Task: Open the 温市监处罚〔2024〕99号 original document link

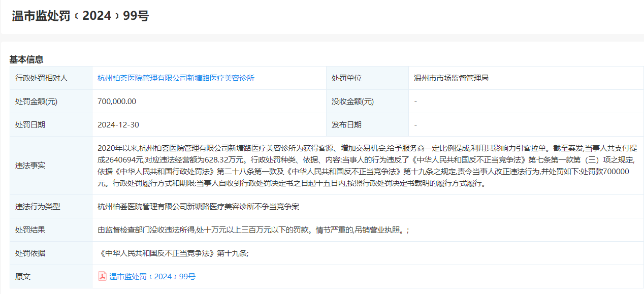Action: [x=152, y=277]
